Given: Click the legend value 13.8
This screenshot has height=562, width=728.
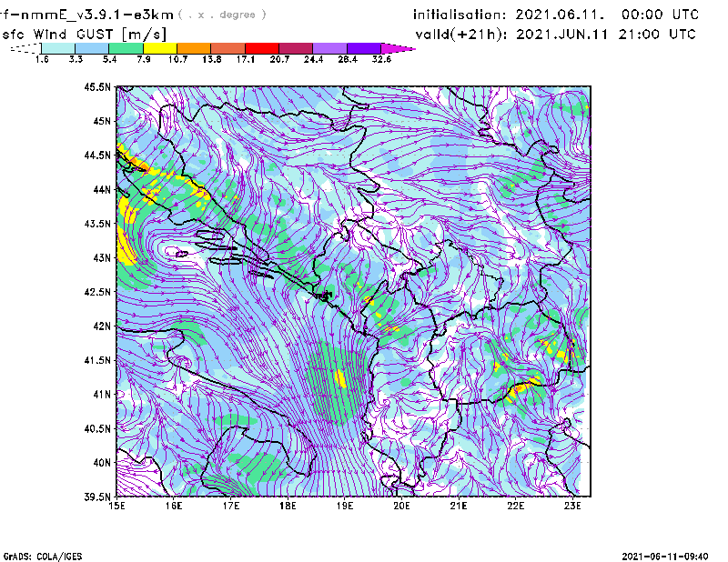Looking at the screenshot, I should point(212,59).
